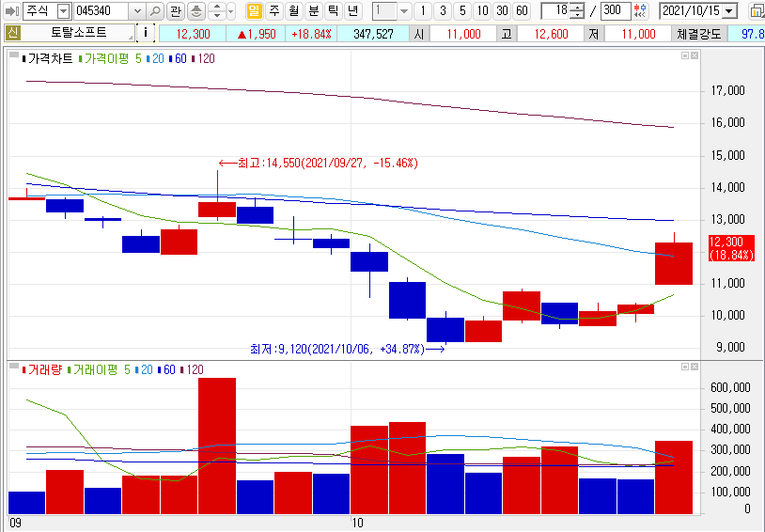This screenshot has width=765, height=532.
Task: Click the candlestick scroll-back icon
Action: click(x=640, y=10)
